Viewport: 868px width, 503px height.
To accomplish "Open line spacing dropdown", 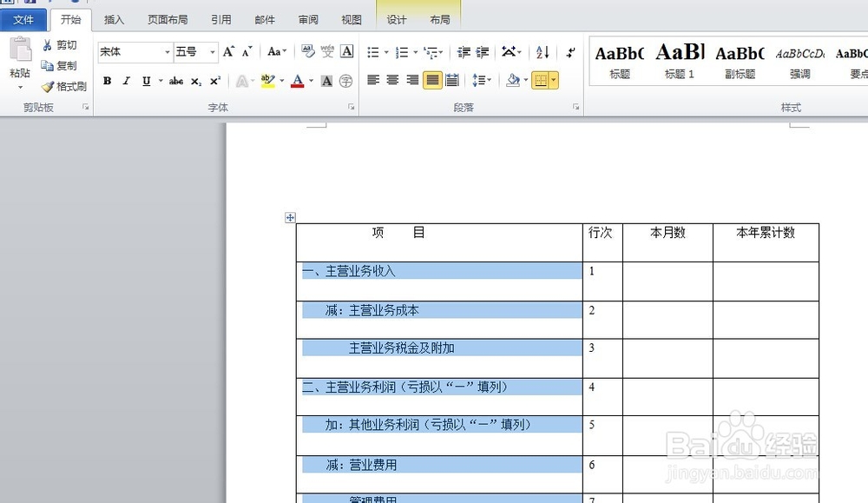I will coord(482,80).
